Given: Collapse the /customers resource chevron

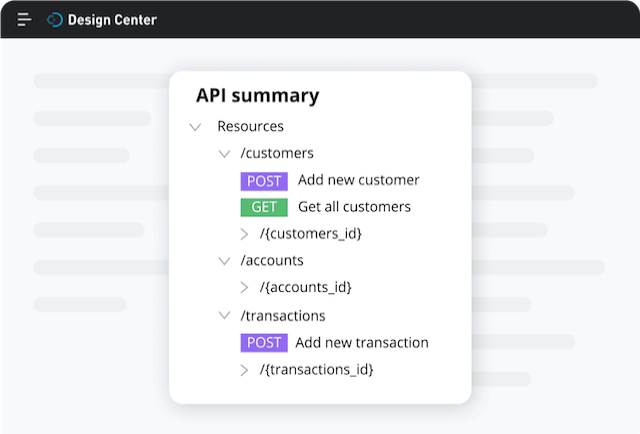Looking at the screenshot, I should pyautogui.click(x=224, y=154).
